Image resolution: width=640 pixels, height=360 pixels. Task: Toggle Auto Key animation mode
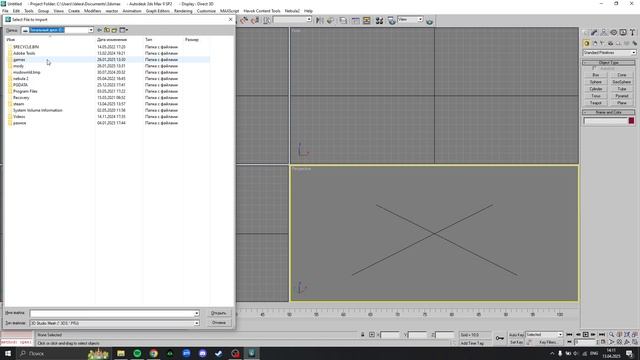point(516,335)
